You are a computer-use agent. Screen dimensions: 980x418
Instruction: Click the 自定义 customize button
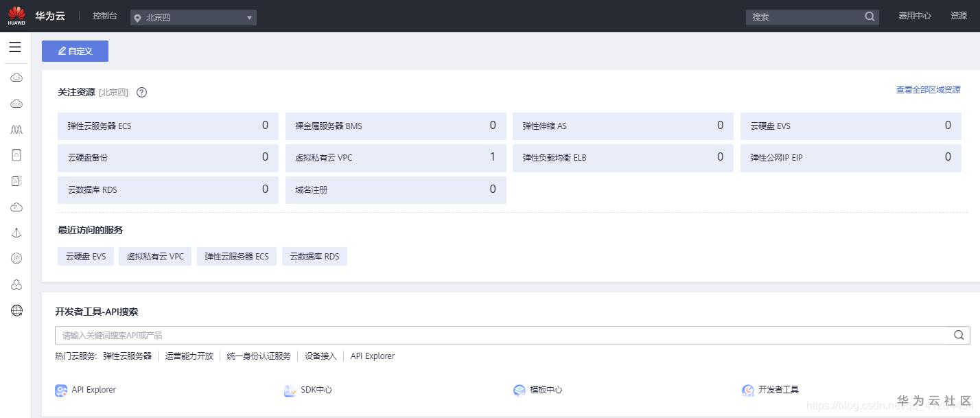(x=75, y=51)
